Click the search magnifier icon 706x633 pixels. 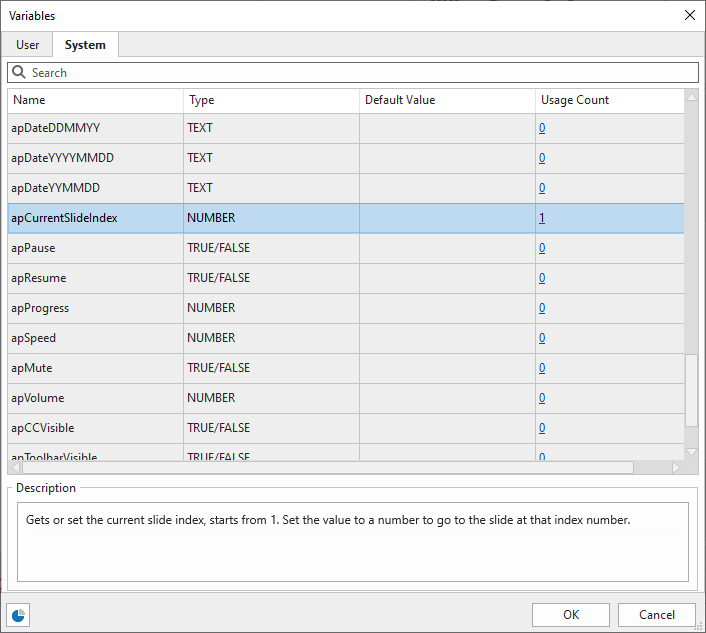(19, 73)
